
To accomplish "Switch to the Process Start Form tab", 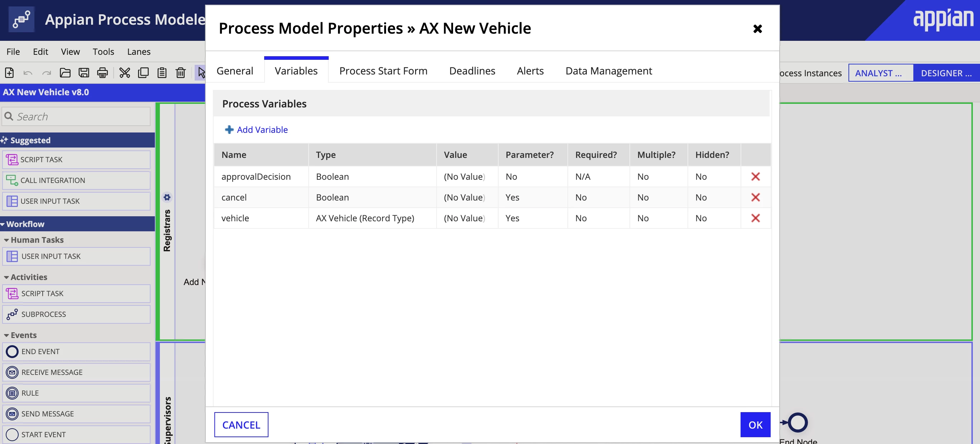I will [383, 71].
